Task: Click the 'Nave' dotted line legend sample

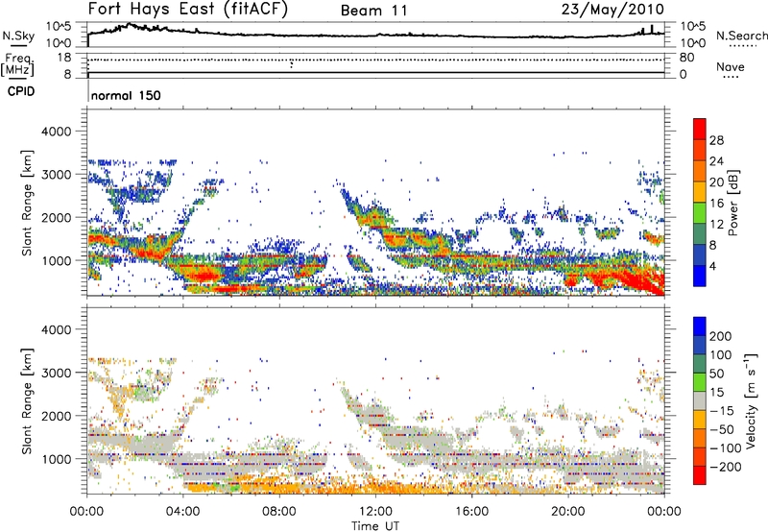Action: coord(731,77)
